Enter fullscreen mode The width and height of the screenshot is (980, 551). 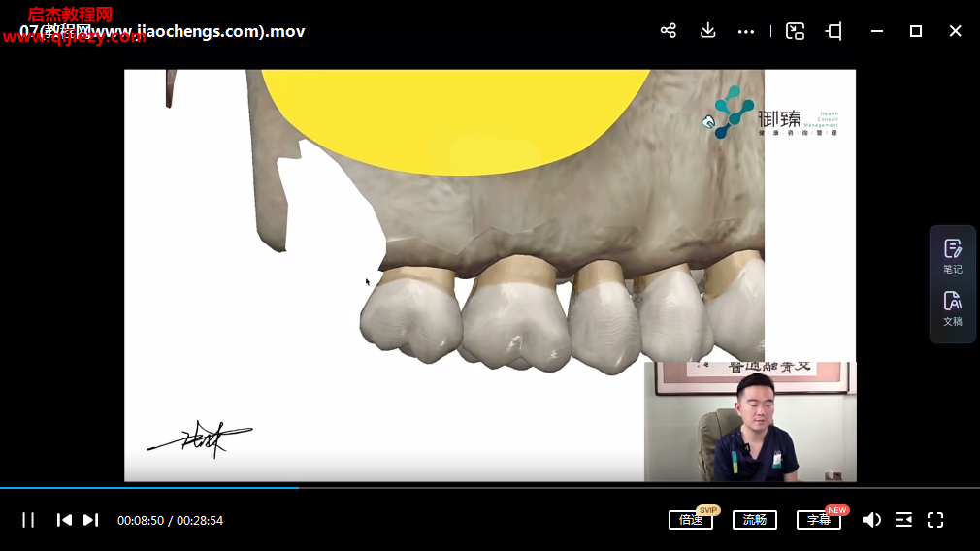[935, 520]
